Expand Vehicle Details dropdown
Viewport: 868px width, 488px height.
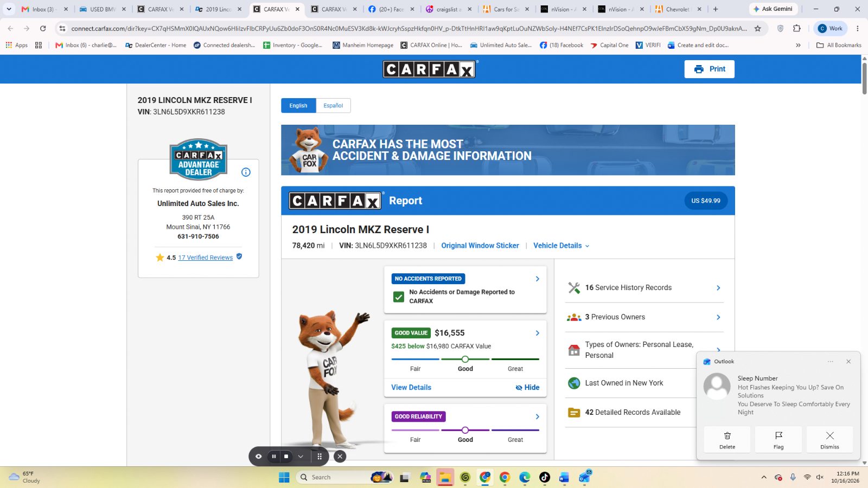click(561, 246)
